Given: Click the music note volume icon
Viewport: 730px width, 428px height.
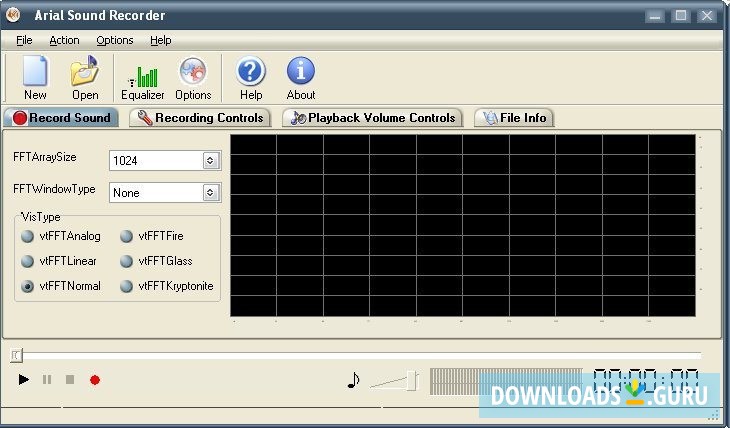Looking at the screenshot, I should (353, 380).
